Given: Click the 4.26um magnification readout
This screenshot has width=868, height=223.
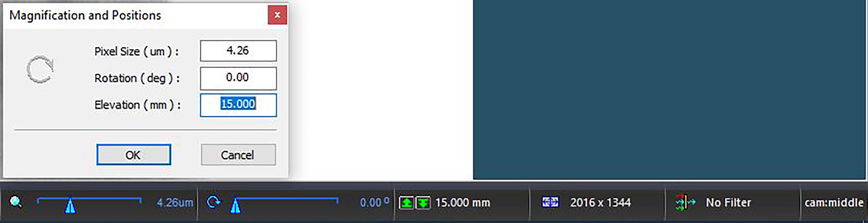Looking at the screenshot, I should 175,202.
